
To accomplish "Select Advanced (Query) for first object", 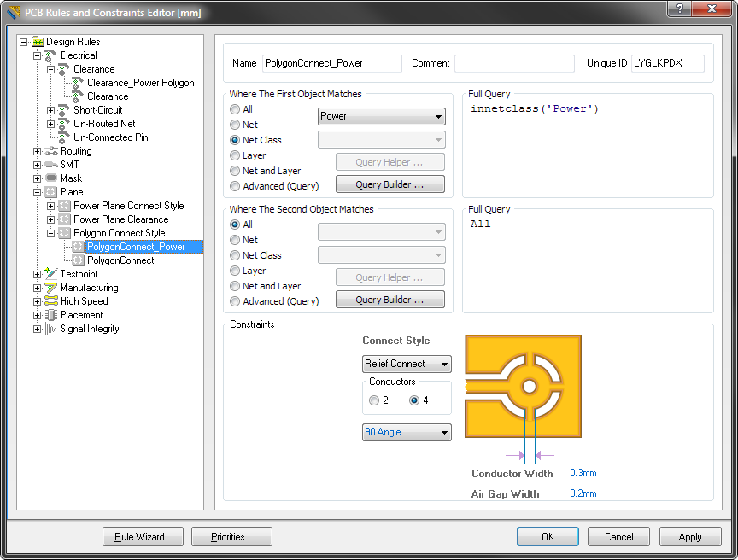I will (235, 186).
